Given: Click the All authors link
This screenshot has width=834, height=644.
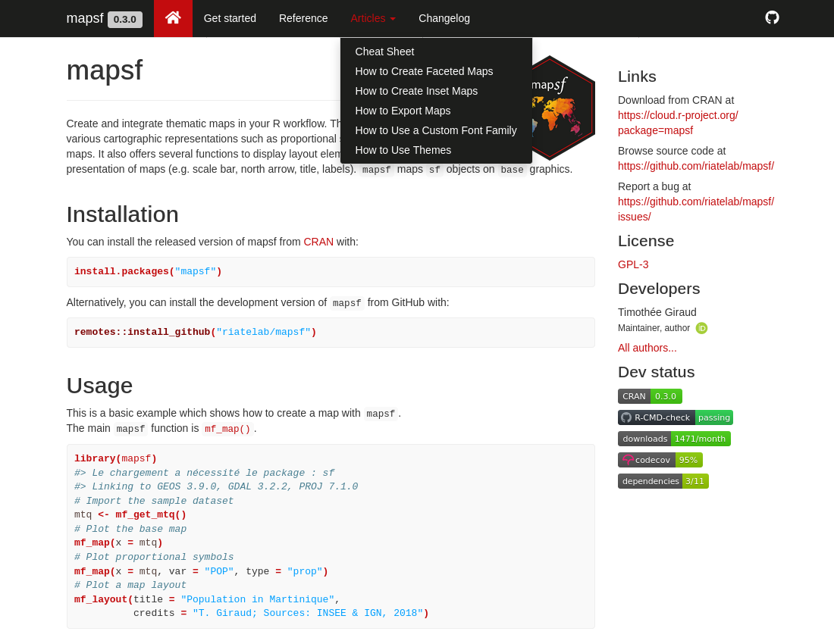Looking at the screenshot, I should point(647,348).
